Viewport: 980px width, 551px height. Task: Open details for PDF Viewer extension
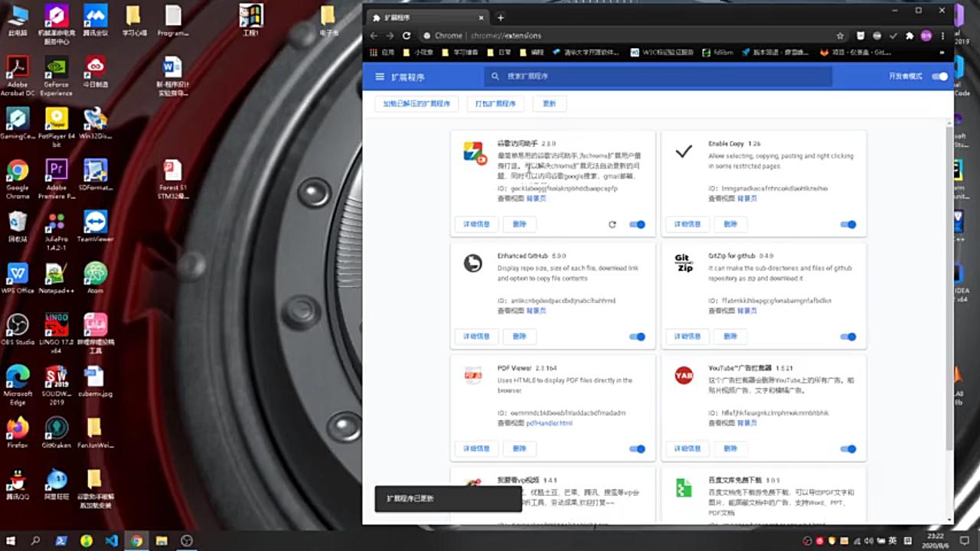(x=476, y=448)
